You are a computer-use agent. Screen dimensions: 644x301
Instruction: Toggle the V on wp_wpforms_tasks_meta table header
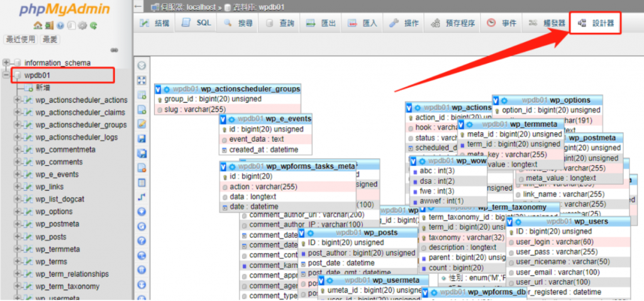pyautogui.click(x=223, y=166)
